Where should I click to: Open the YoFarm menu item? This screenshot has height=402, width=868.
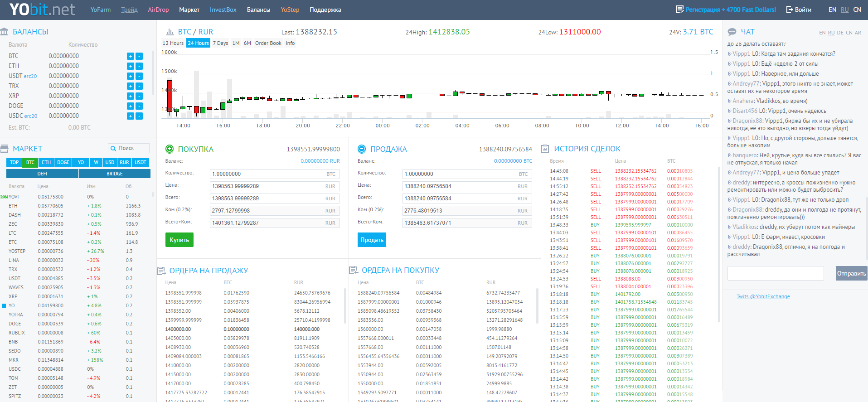click(101, 10)
